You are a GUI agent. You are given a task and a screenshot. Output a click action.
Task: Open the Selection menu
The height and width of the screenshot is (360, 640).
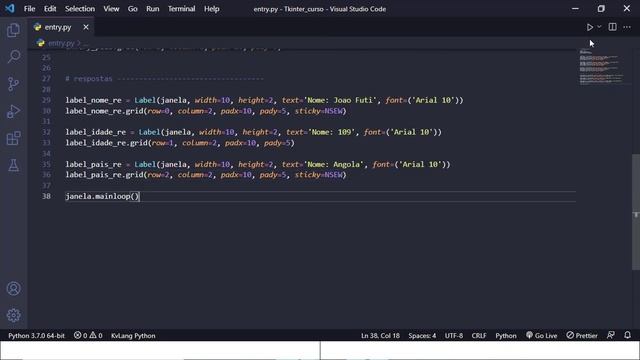(80, 9)
